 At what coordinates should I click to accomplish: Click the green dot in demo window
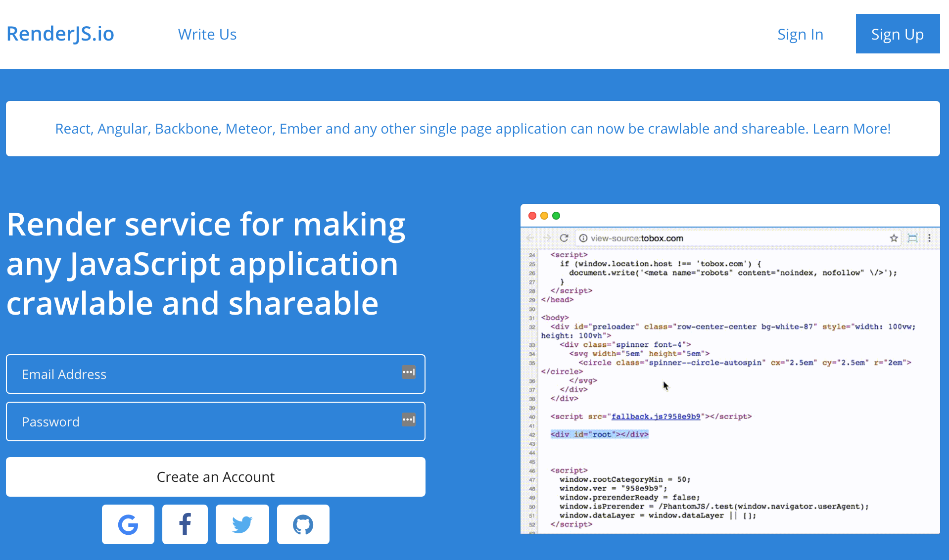tap(556, 216)
